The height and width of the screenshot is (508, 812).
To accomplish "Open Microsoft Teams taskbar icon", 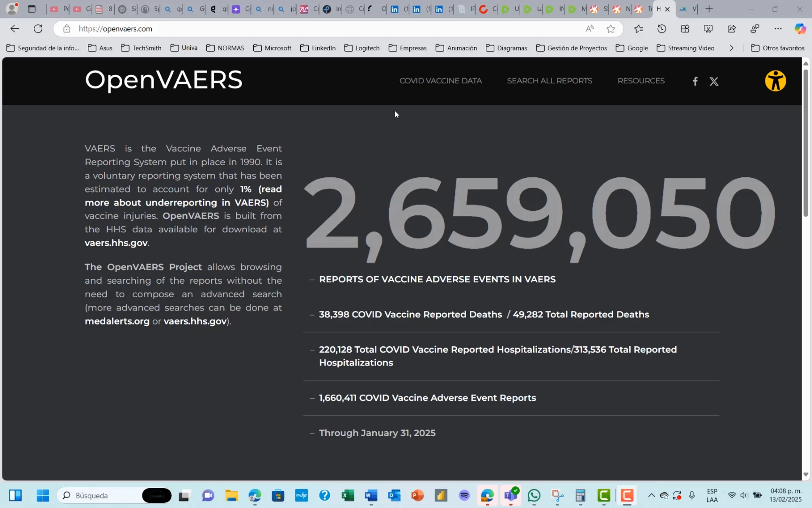I will pos(511,495).
